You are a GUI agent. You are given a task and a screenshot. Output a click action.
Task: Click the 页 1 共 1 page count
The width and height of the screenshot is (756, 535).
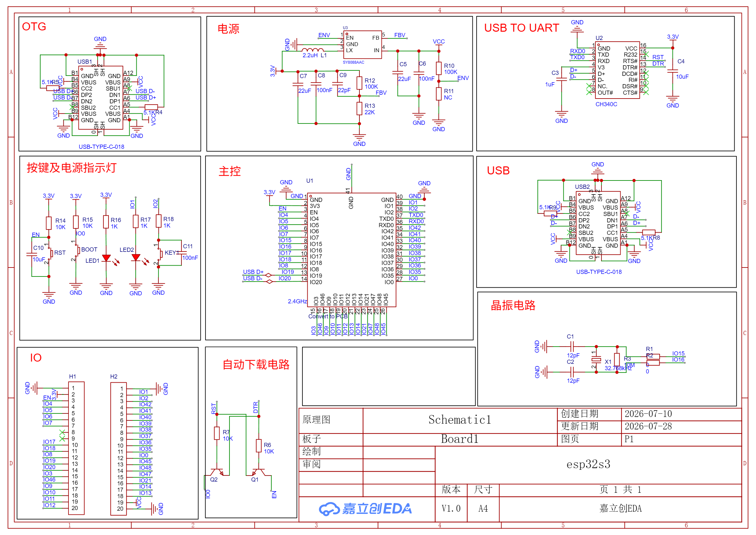[620, 490]
